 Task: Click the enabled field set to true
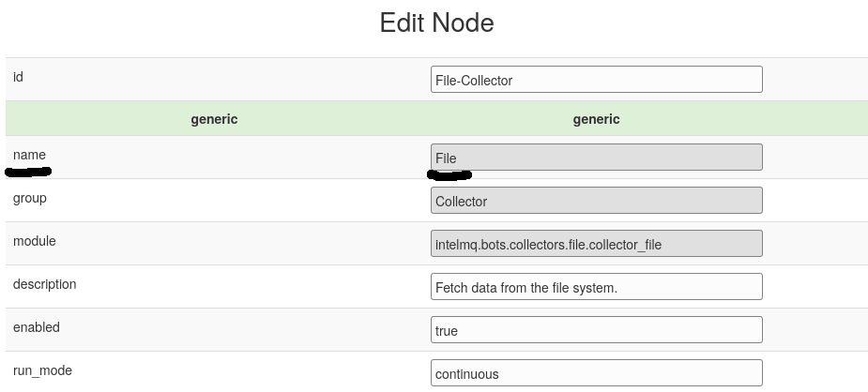tap(596, 330)
